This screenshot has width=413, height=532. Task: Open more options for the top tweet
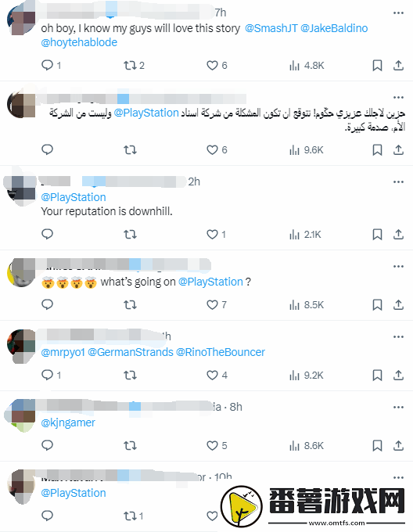[398, 13]
